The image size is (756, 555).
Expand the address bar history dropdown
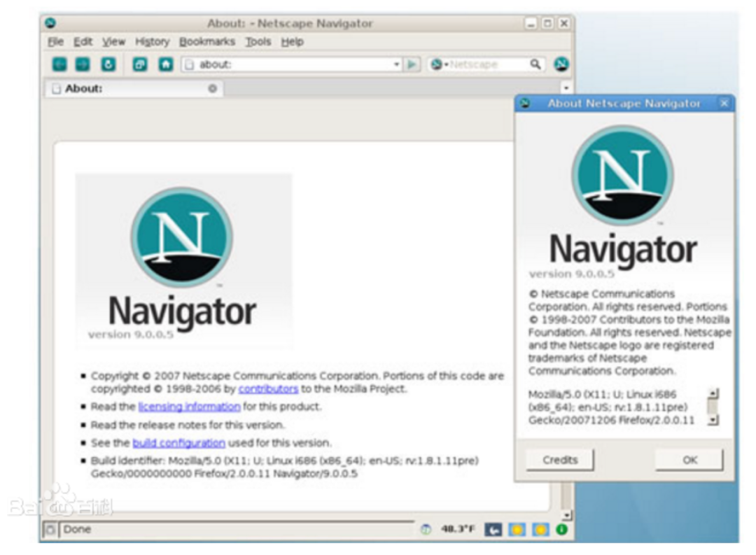[396, 64]
